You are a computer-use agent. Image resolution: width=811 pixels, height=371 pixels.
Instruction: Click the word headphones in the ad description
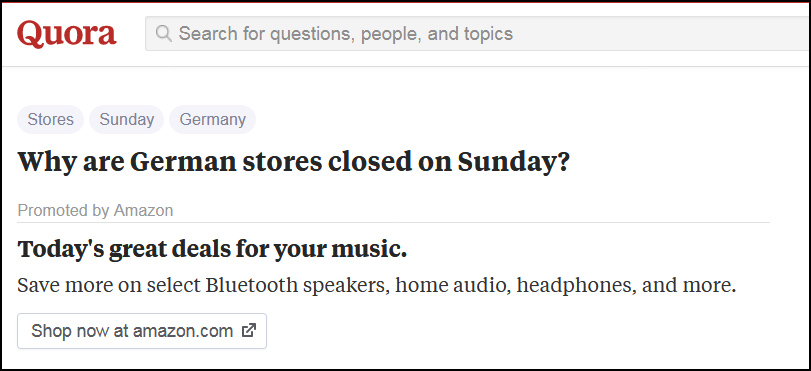point(576,286)
